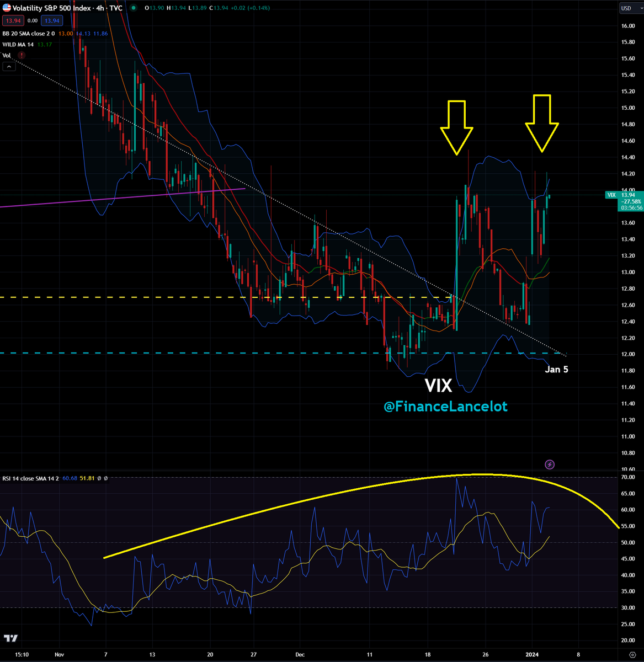Select the RSI 14 close SMA legend

pyautogui.click(x=31, y=478)
